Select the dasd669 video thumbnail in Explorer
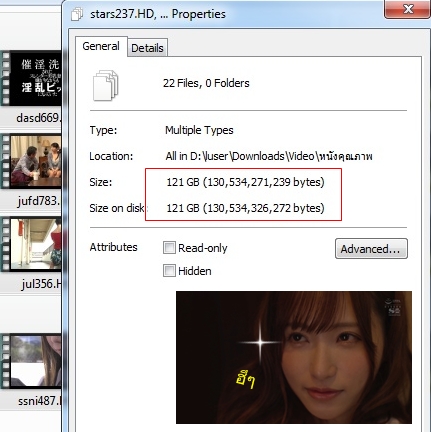Viewport: 431px width, 432px height. [x=31, y=78]
